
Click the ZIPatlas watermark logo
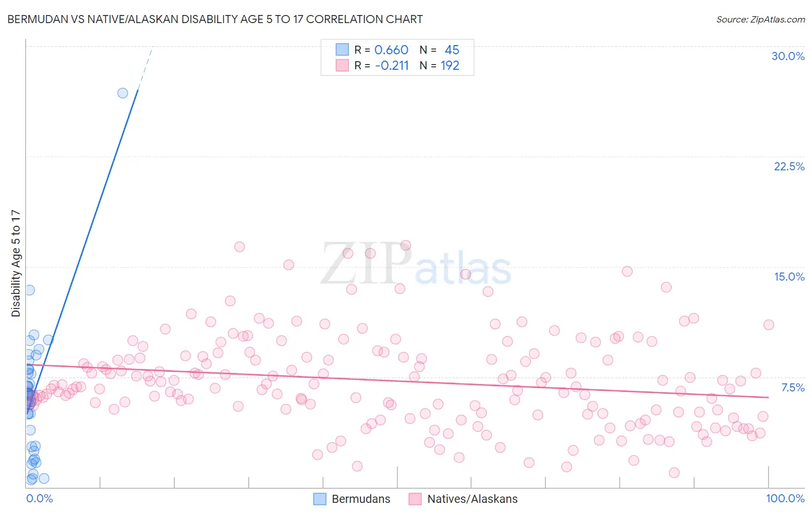click(x=416, y=264)
